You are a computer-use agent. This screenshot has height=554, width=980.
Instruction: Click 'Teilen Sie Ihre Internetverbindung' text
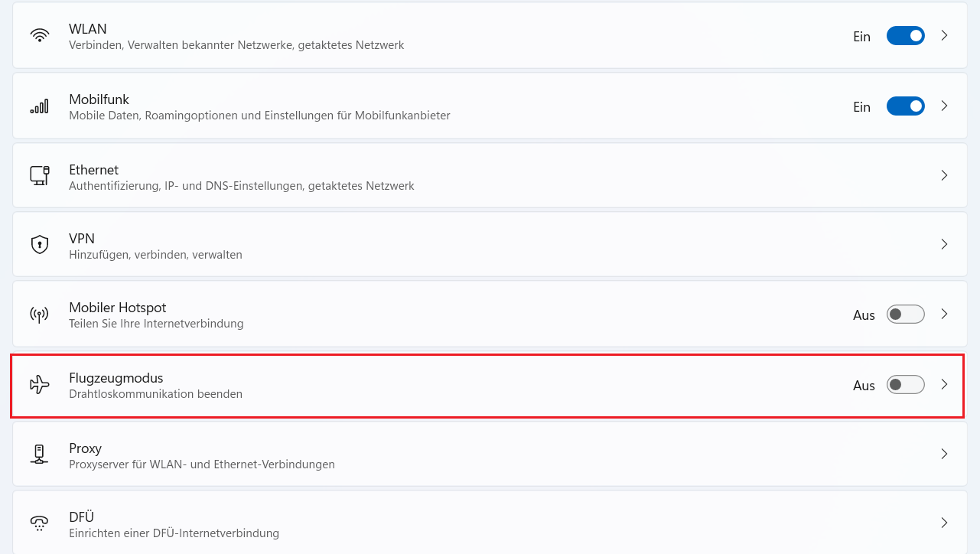coord(156,324)
